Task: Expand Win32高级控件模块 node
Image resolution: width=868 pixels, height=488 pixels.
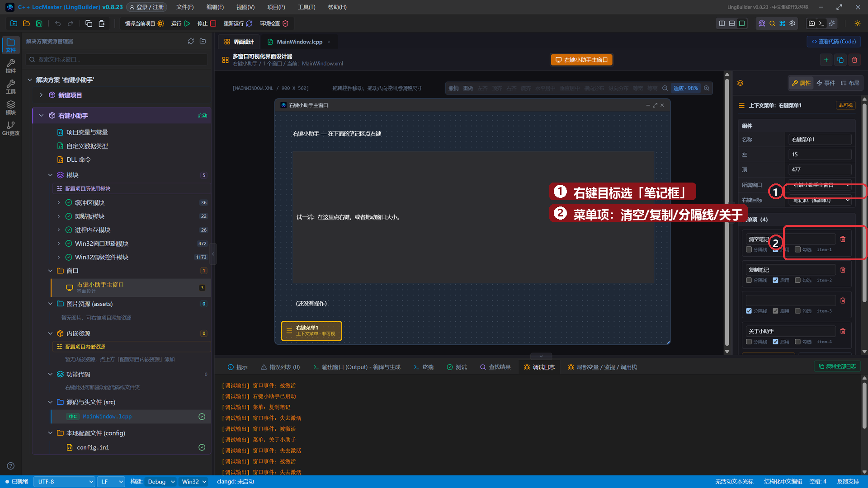Action: pos(58,257)
